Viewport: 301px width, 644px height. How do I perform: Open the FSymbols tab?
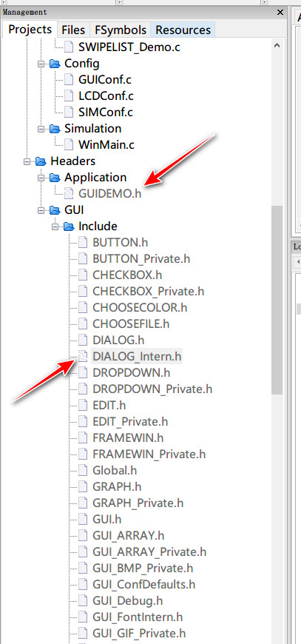pos(120,30)
